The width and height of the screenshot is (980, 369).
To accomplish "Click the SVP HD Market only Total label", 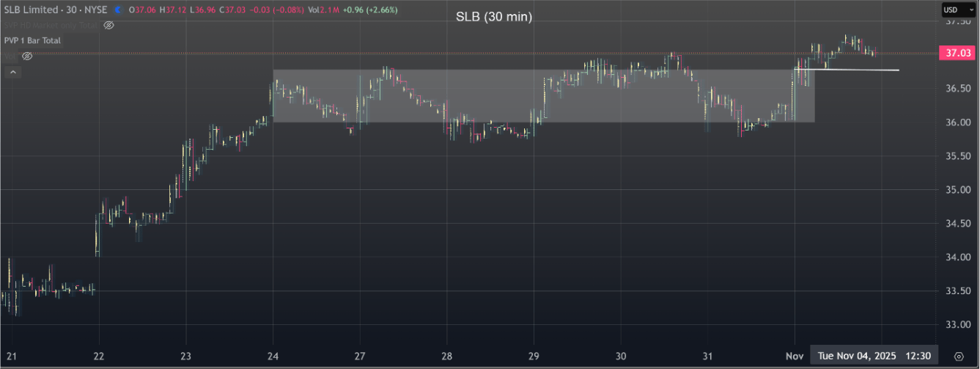I will (51, 25).
